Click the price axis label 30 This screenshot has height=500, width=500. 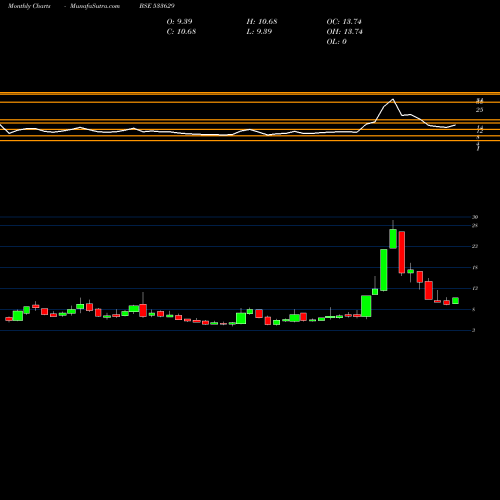(475, 217)
